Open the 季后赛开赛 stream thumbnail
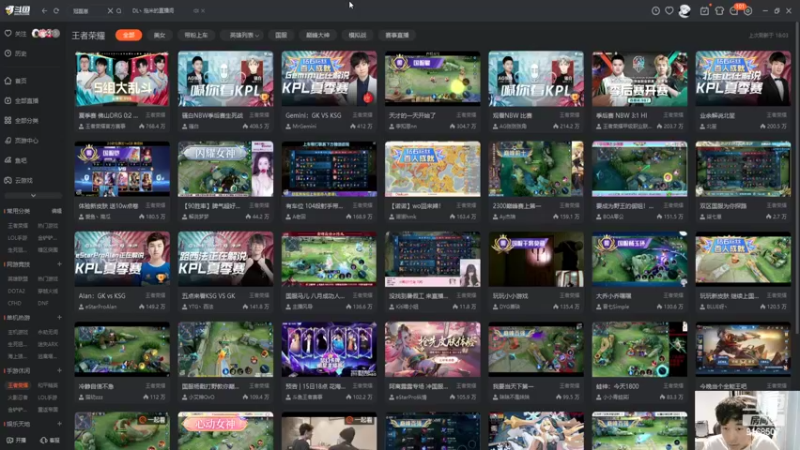800x450 pixels. 639,79
